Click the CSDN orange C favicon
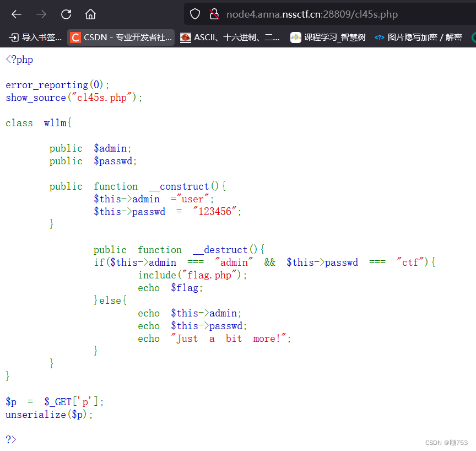476x451 pixels. 75,37
